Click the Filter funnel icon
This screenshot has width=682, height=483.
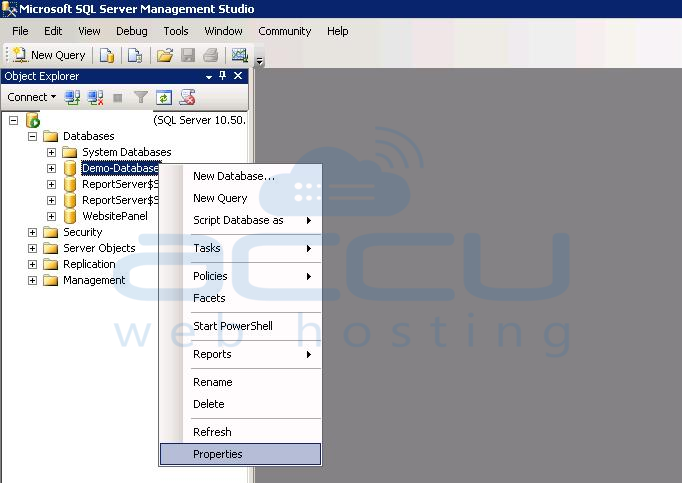pos(140,97)
